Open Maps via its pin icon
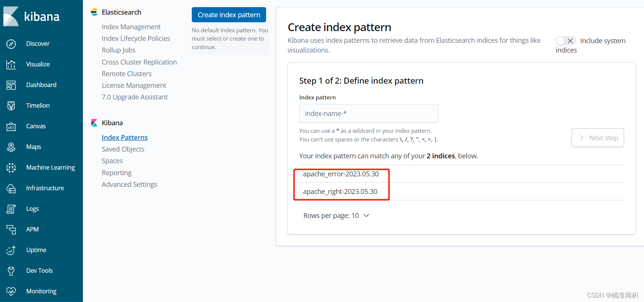Image resolution: width=644 pixels, height=302 pixels. pyautogui.click(x=11, y=147)
